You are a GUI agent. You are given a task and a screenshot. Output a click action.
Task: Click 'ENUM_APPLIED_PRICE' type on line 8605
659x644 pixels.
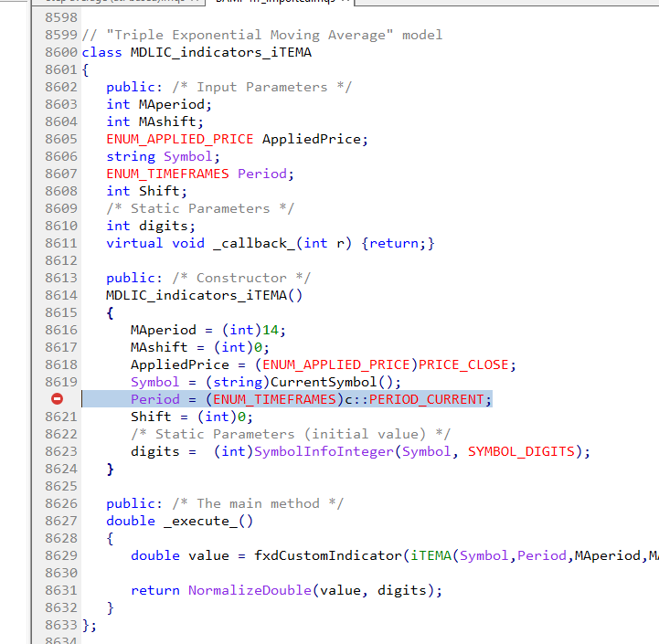[180, 139]
